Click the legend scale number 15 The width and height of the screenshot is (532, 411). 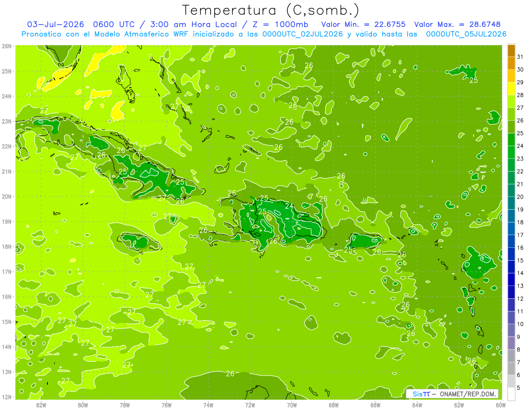[520, 260]
